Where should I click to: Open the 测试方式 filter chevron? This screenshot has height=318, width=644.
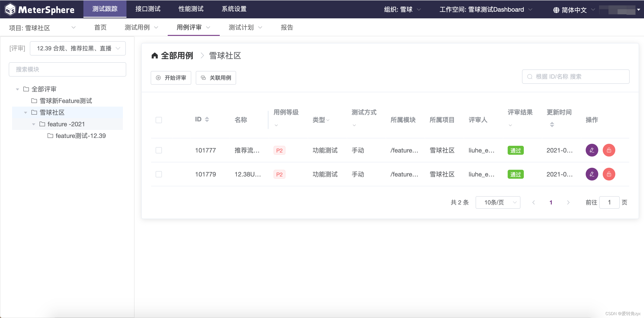[x=354, y=125]
